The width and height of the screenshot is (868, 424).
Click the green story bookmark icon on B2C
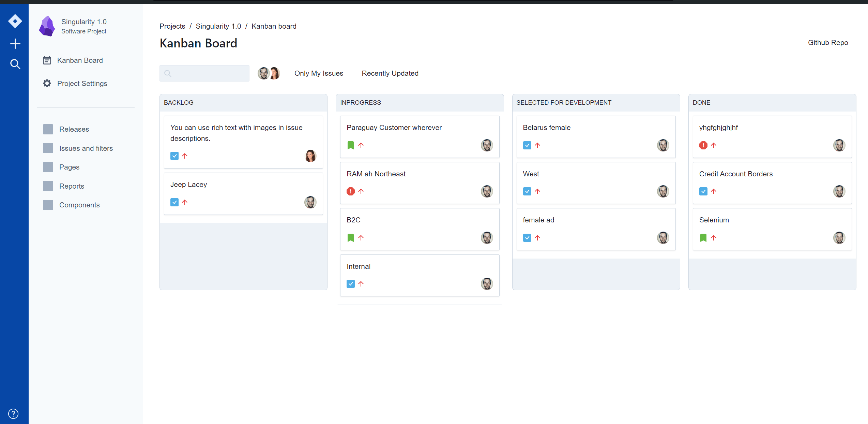(351, 238)
